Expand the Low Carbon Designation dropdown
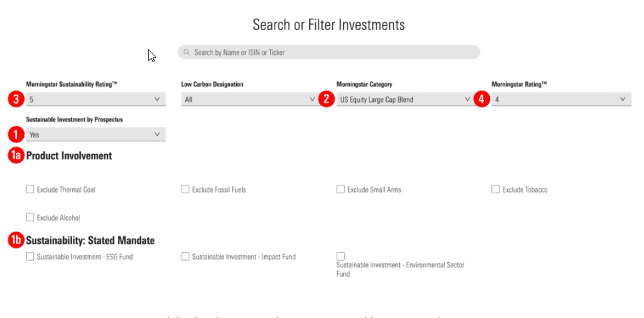The image size is (644, 318). (x=250, y=99)
